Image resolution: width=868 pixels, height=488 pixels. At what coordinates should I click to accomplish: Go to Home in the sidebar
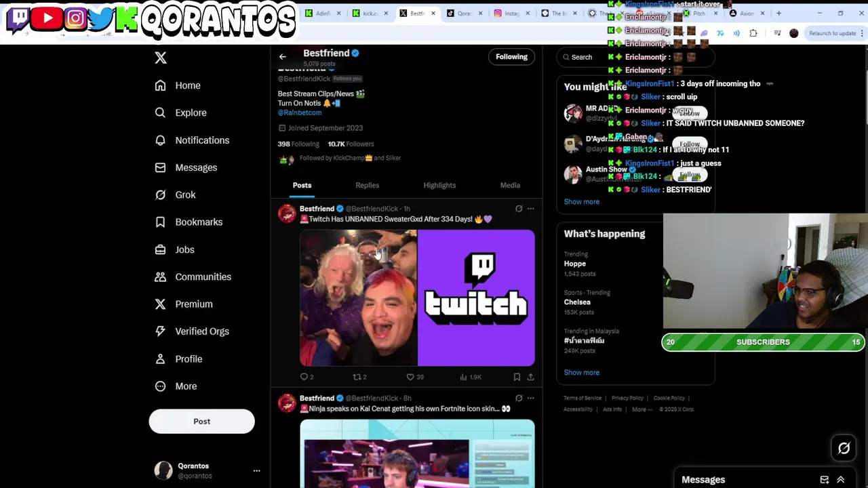(178, 85)
